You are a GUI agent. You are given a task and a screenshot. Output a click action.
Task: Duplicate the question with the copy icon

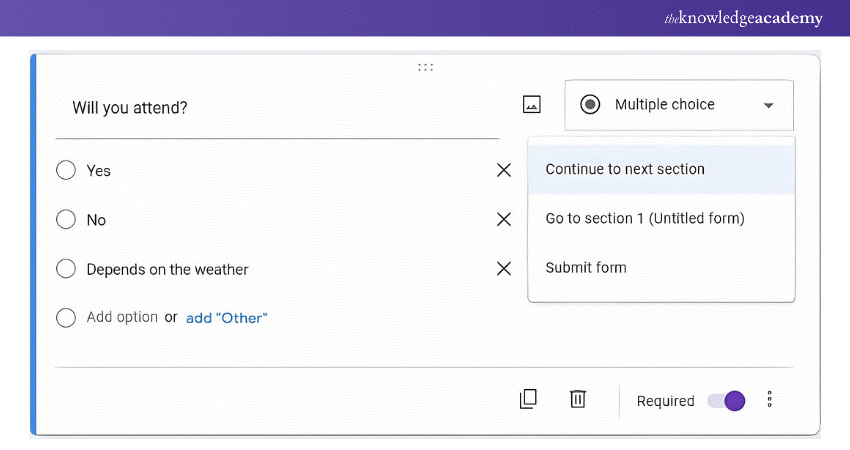click(528, 399)
